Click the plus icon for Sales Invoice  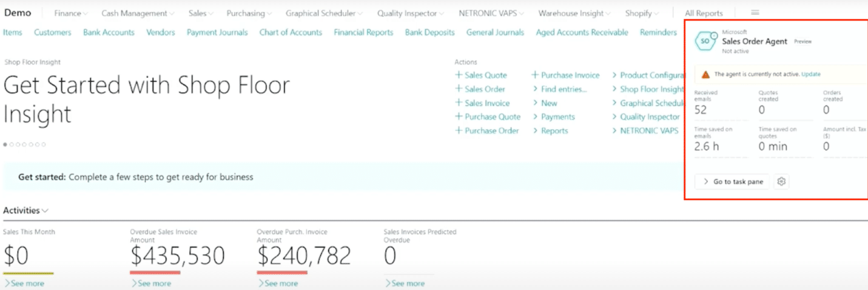459,103
